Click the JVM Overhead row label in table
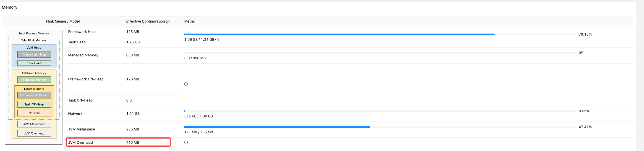 (x=80, y=142)
